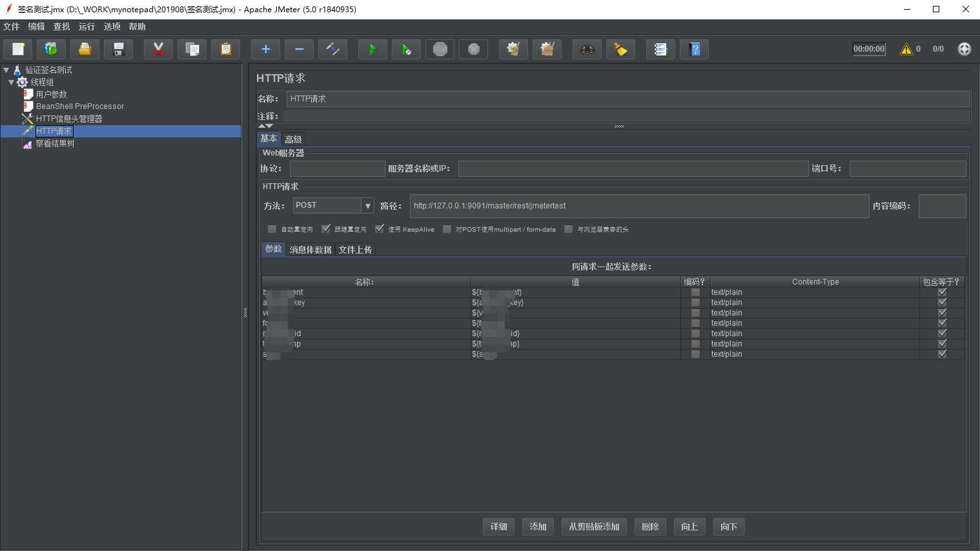
Task: Click the Reset search icon
Action: click(620, 49)
